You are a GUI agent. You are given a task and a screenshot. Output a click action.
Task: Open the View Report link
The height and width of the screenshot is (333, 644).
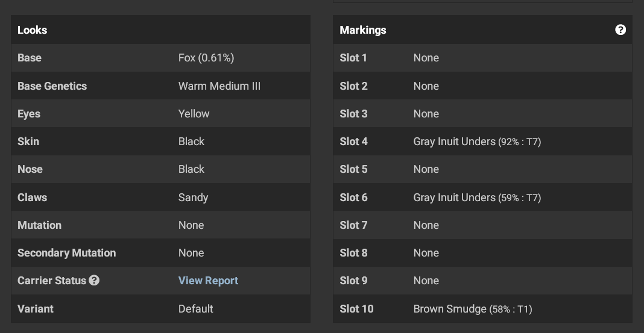(x=208, y=281)
